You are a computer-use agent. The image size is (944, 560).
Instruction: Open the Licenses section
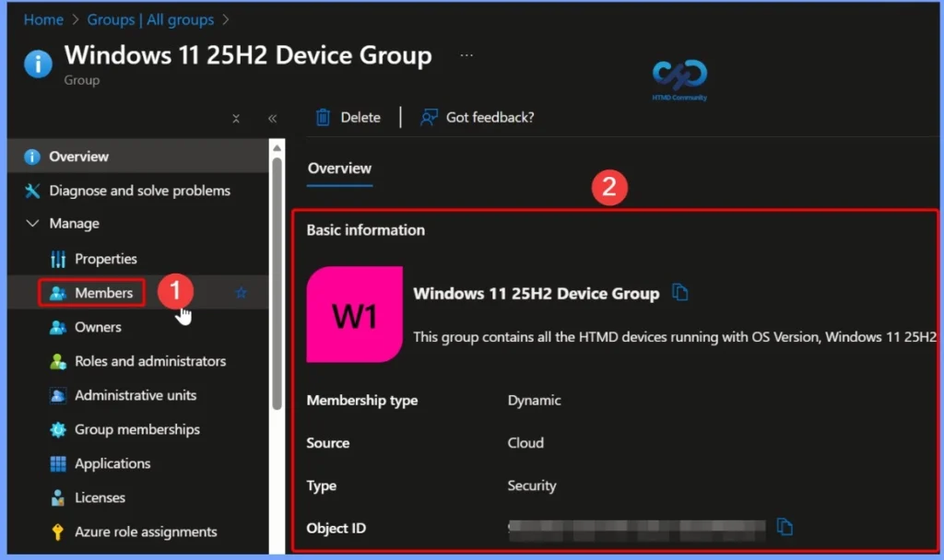pyautogui.click(x=100, y=497)
